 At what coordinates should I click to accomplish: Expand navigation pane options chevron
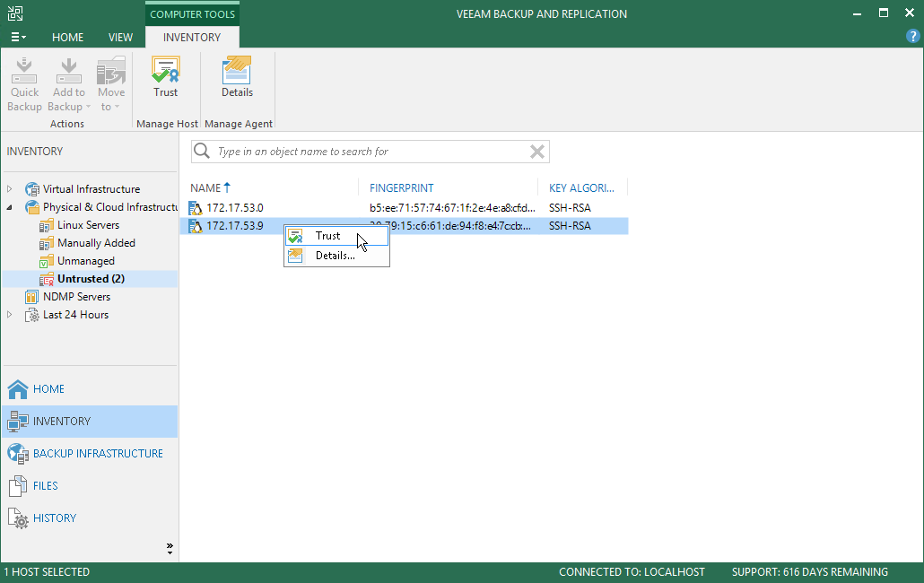(170, 549)
